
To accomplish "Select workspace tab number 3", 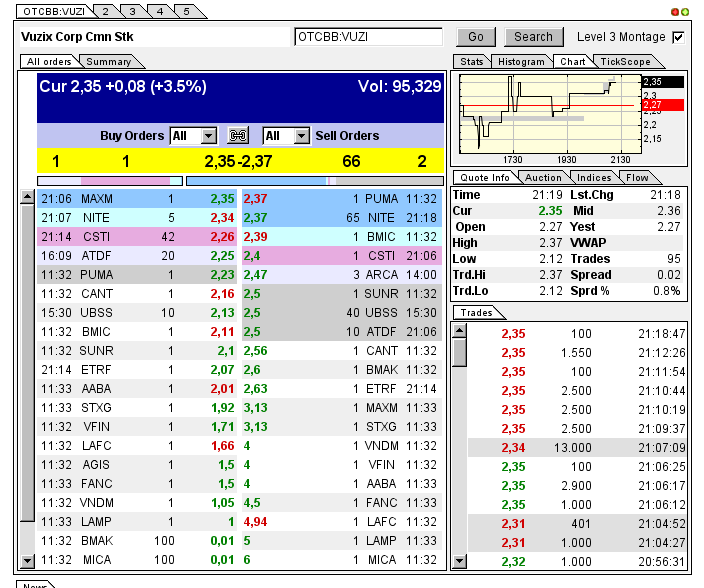I will 131,11.
